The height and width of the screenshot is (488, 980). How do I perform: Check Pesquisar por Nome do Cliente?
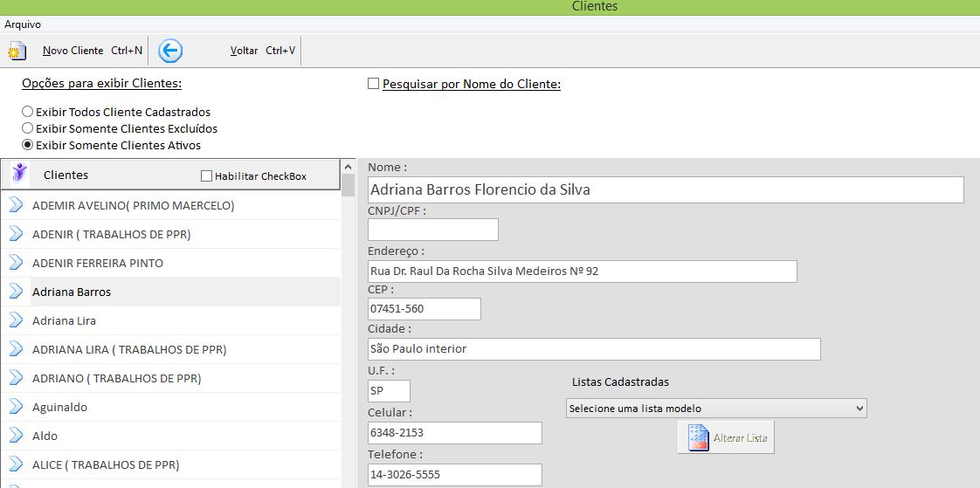point(374,85)
